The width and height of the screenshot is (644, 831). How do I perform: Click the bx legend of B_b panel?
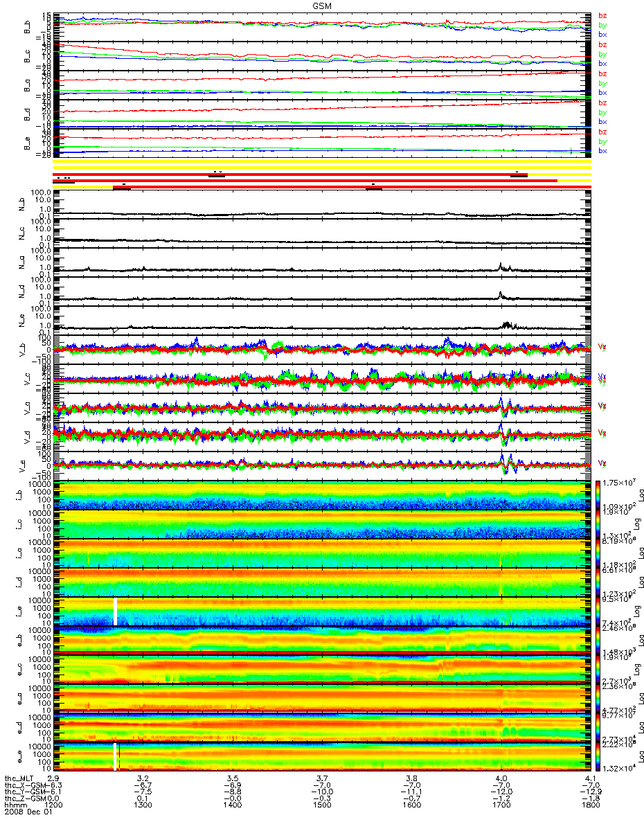click(602, 34)
